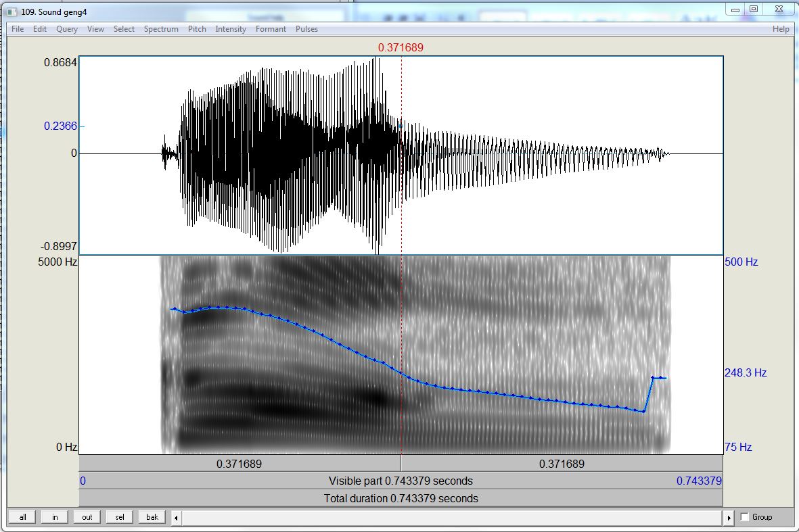Click the 500 Hz pitch ceiling label
This screenshot has width=799, height=532.
tap(741, 262)
